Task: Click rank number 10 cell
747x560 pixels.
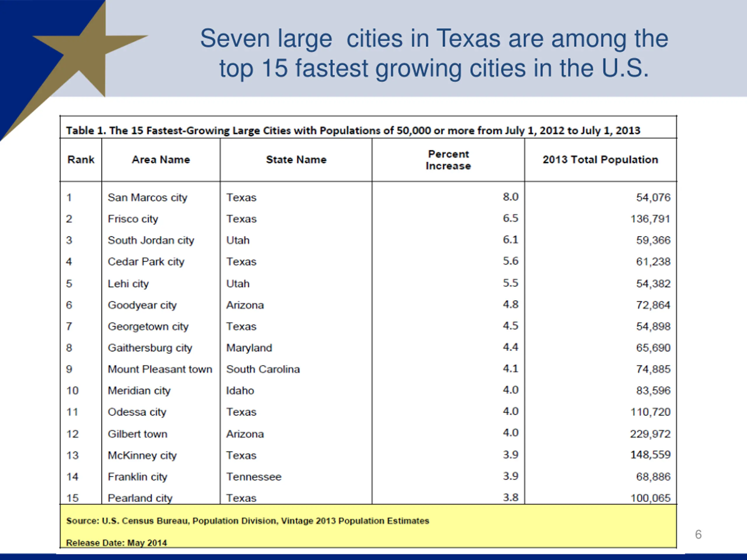Action: coord(72,391)
